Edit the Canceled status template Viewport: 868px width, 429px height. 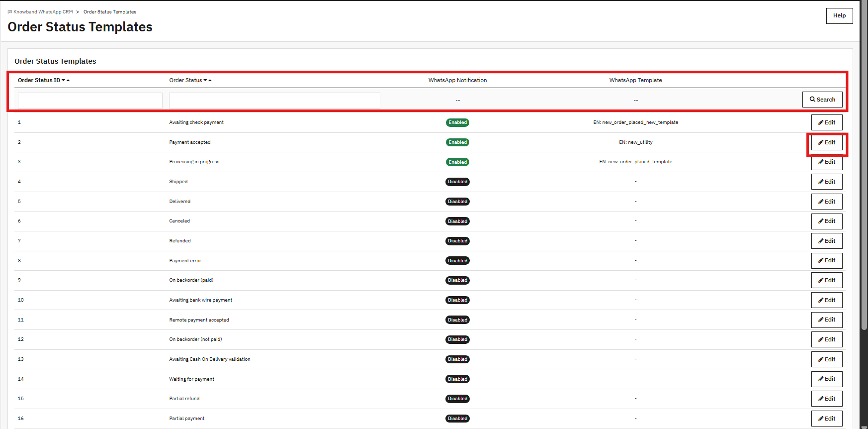pos(827,221)
